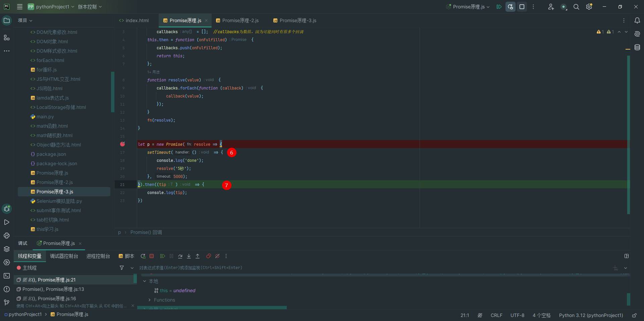644x321 pixels.
Task: Stop the running program from title bar
Action: [x=522, y=7]
